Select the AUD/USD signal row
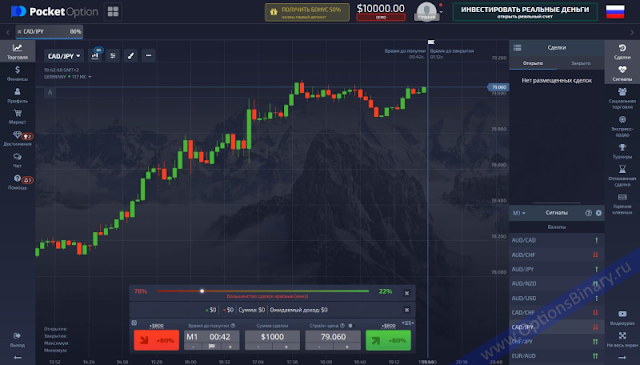Viewport: 640px width, 365px height. point(556,298)
